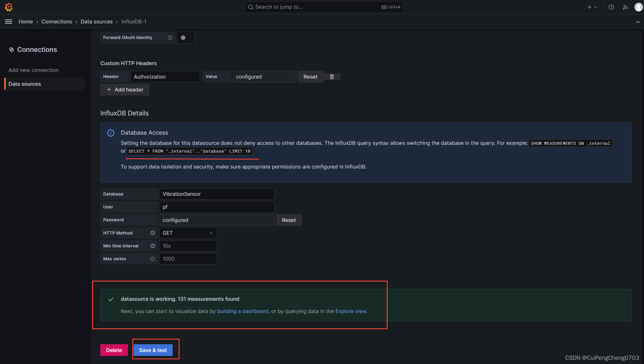The width and height of the screenshot is (644, 364).
Task: Select Add new connection in sidebar
Action: pyautogui.click(x=34, y=70)
